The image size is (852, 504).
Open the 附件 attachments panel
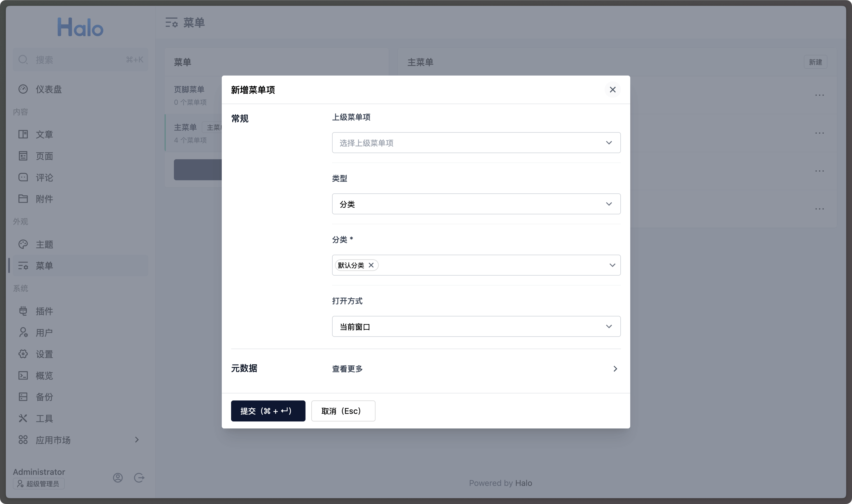(x=23, y=199)
